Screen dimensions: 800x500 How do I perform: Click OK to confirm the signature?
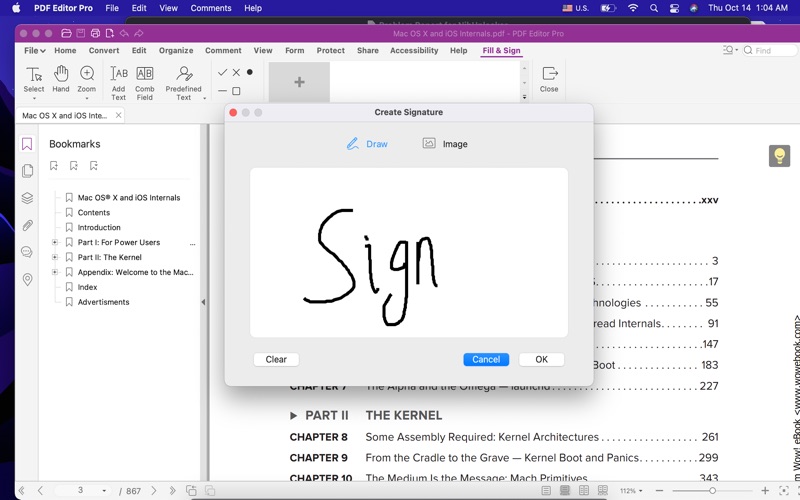coord(541,359)
